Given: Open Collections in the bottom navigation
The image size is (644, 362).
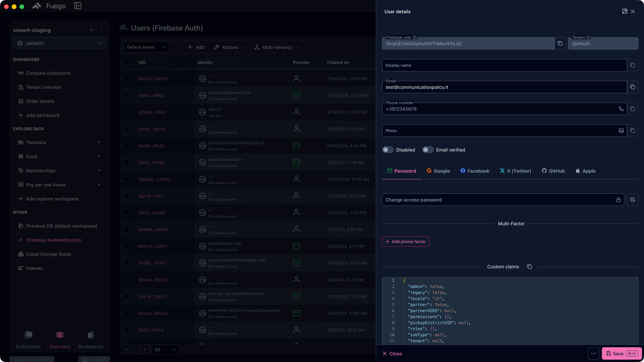Looking at the screenshot, I should (29, 340).
